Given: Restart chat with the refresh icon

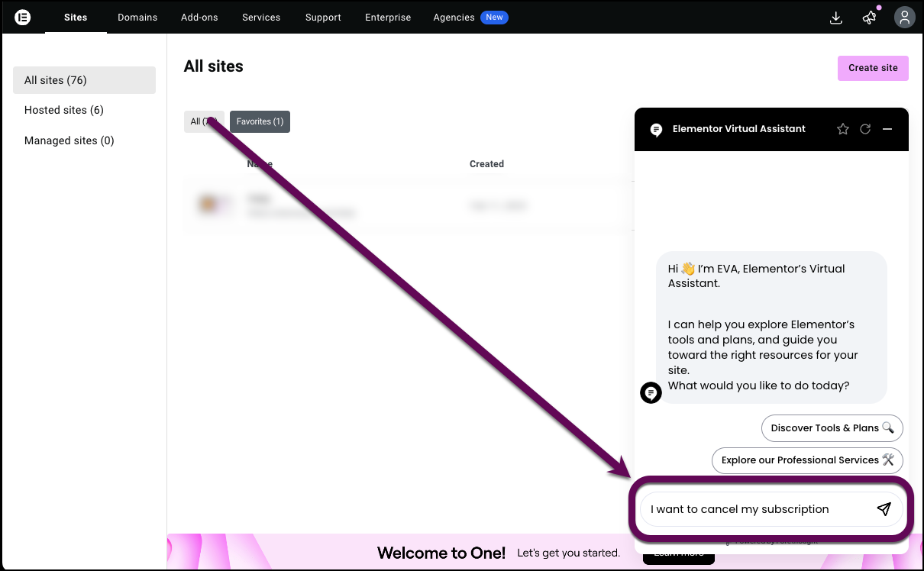Looking at the screenshot, I should click(865, 129).
